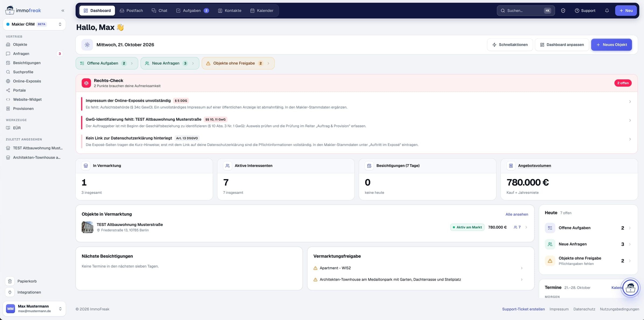The height and width of the screenshot is (320, 644).
Task: Open the chat assistant mascot bubble
Action: (630, 288)
